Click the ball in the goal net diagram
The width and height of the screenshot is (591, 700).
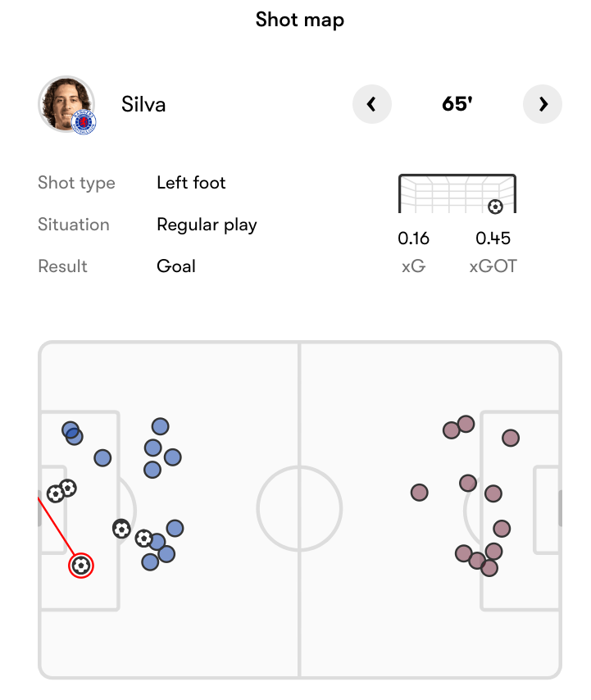click(x=495, y=207)
